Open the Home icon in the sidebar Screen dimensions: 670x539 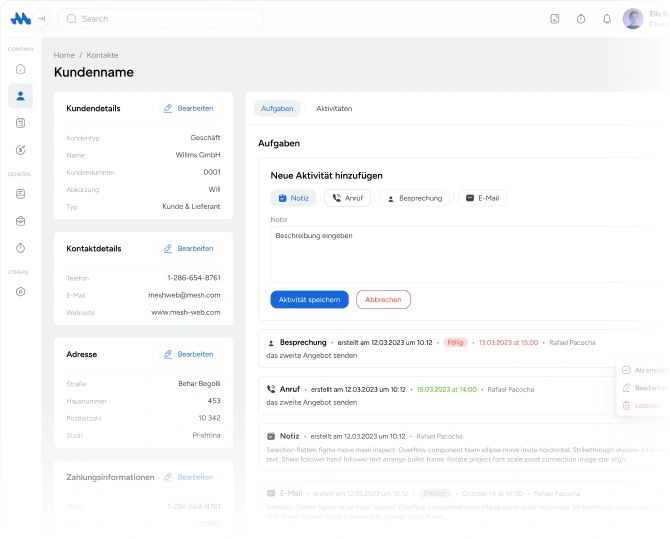20,69
